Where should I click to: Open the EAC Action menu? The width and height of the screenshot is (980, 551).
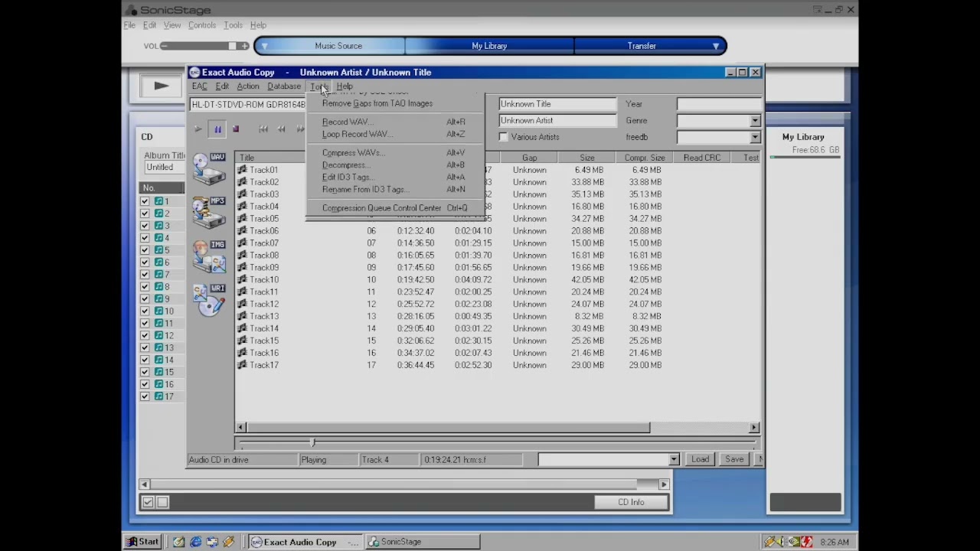247,86
